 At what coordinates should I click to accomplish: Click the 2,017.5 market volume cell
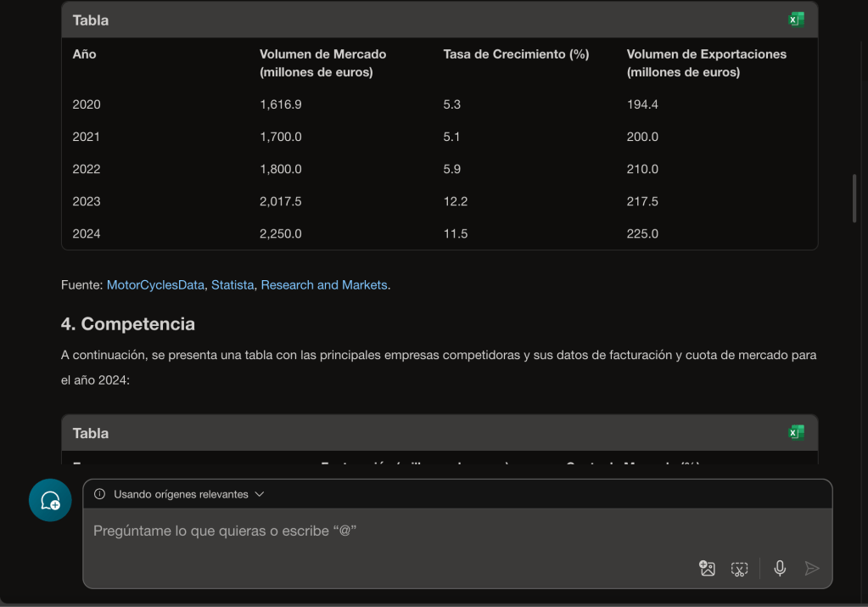pyautogui.click(x=281, y=201)
